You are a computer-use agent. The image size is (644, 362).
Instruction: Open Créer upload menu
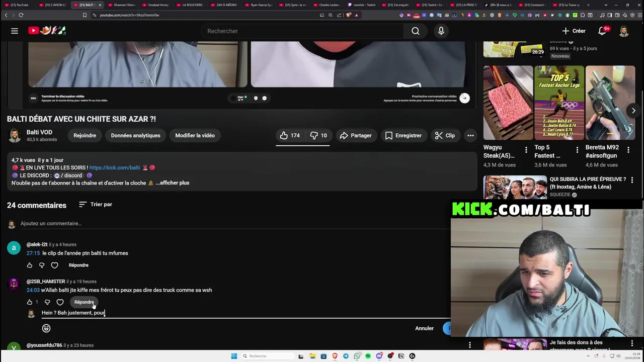574,31
